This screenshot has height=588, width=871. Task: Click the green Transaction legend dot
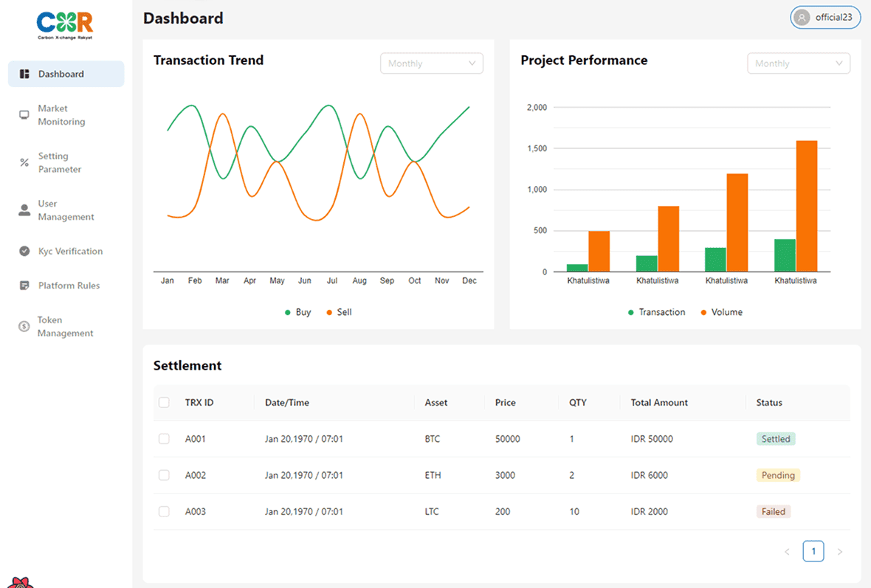(x=631, y=313)
